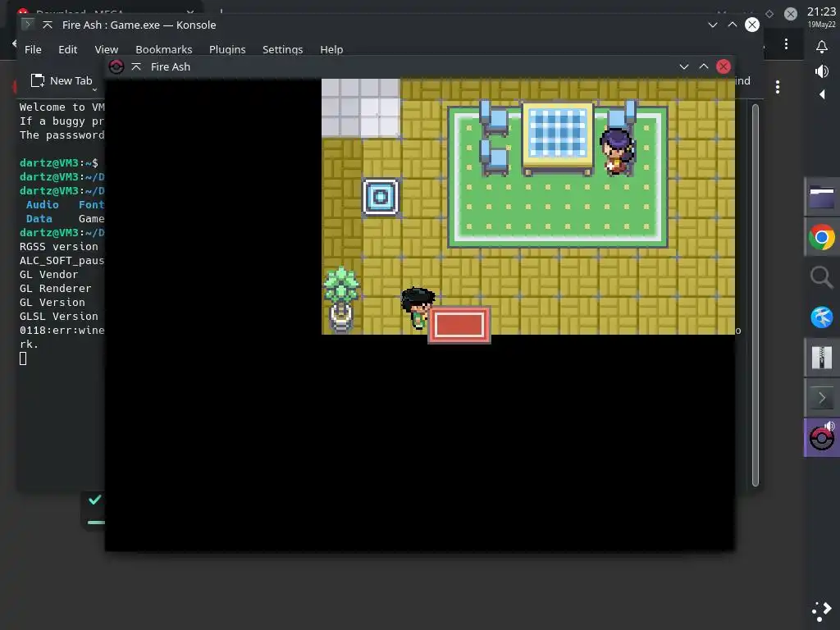Open the Bookmarks menu in Konsole
Viewport: 840px width, 630px height.
pyautogui.click(x=163, y=49)
